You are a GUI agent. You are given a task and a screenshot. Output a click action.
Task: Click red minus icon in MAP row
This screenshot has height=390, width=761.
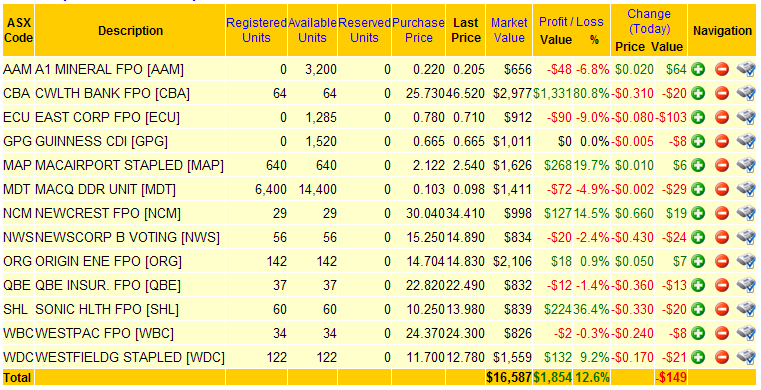pos(722,165)
